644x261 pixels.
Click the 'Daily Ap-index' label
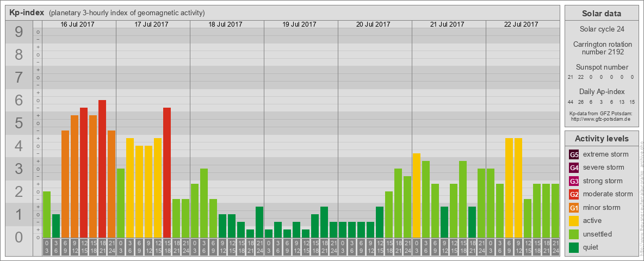point(601,92)
